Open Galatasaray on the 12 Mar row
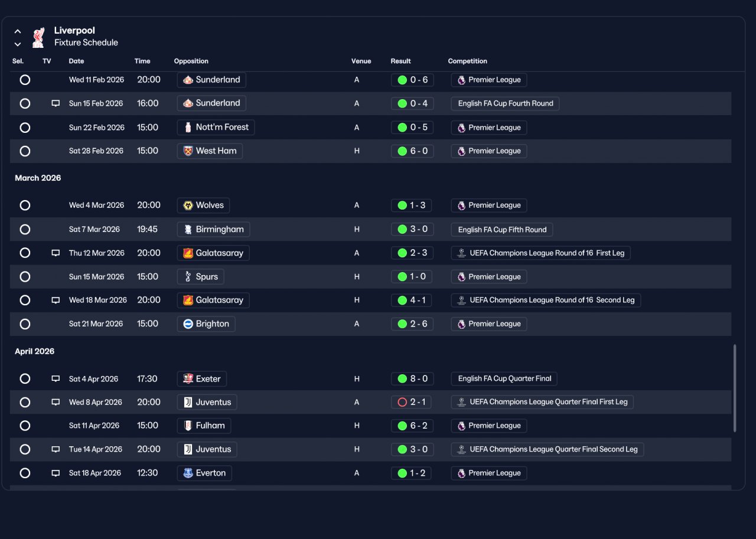This screenshot has width=756, height=539. click(x=213, y=253)
